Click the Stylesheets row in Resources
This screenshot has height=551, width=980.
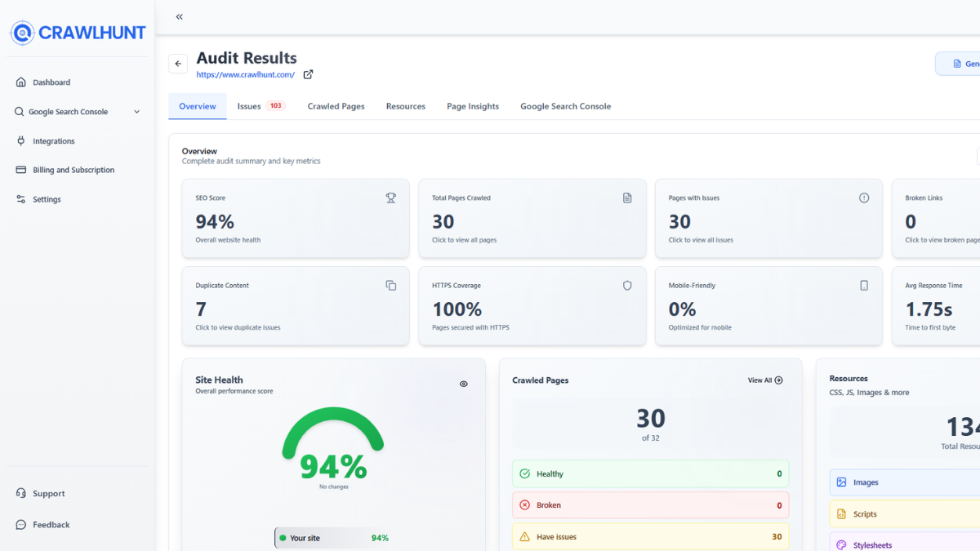pyautogui.click(x=905, y=542)
